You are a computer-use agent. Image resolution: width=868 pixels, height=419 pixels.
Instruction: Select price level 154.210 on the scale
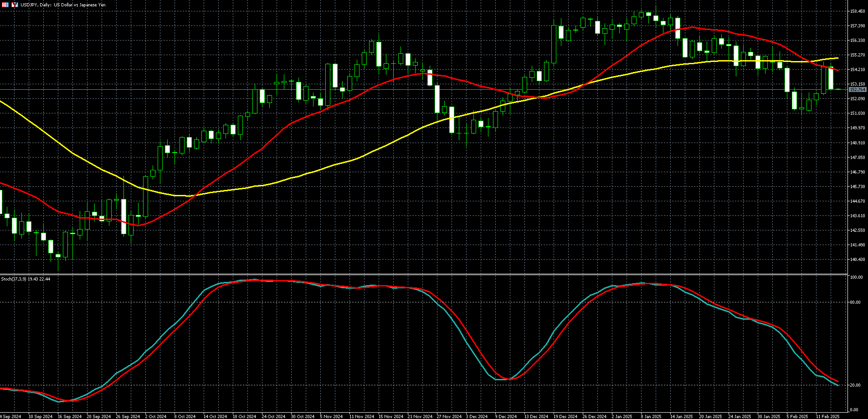[858, 70]
